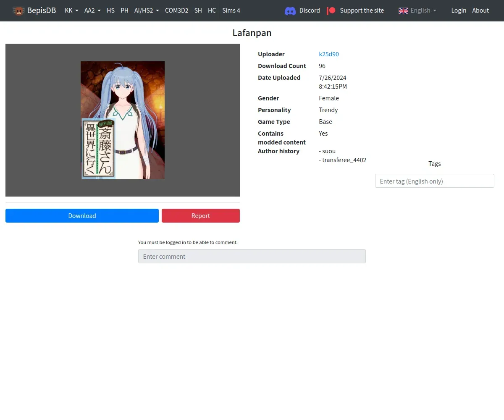Click the red Report button

201,215
